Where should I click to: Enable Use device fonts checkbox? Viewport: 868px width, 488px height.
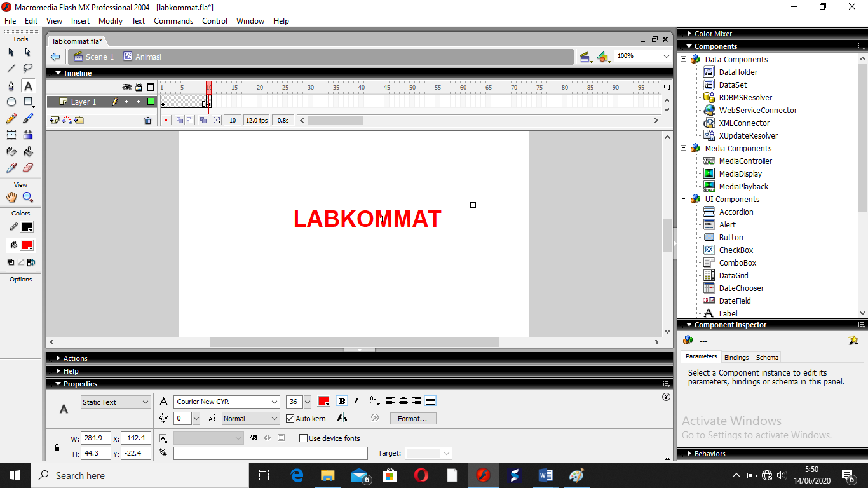click(x=304, y=438)
